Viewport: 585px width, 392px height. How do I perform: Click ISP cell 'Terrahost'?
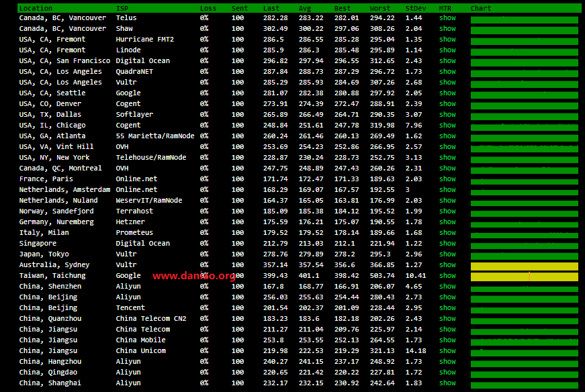(134, 211)
